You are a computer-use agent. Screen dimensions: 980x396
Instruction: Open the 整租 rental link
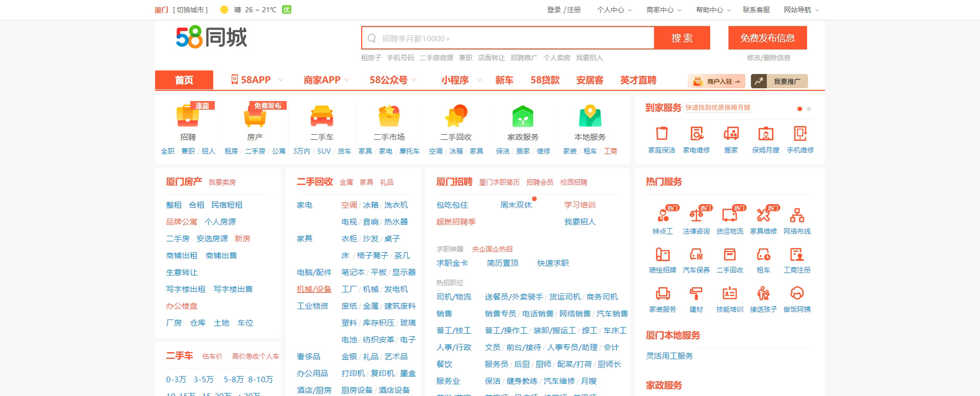[174, 205]
